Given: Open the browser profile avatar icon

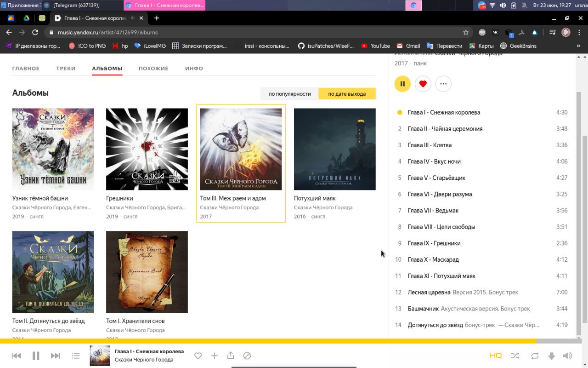Looking at the screenshot, I should pos(566,32).
